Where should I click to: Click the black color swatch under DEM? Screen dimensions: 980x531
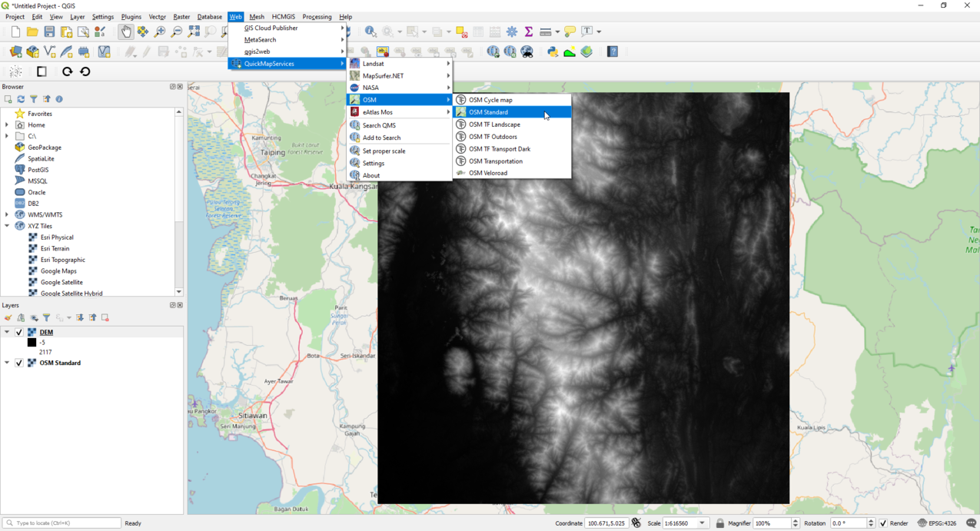coord(32,343)
